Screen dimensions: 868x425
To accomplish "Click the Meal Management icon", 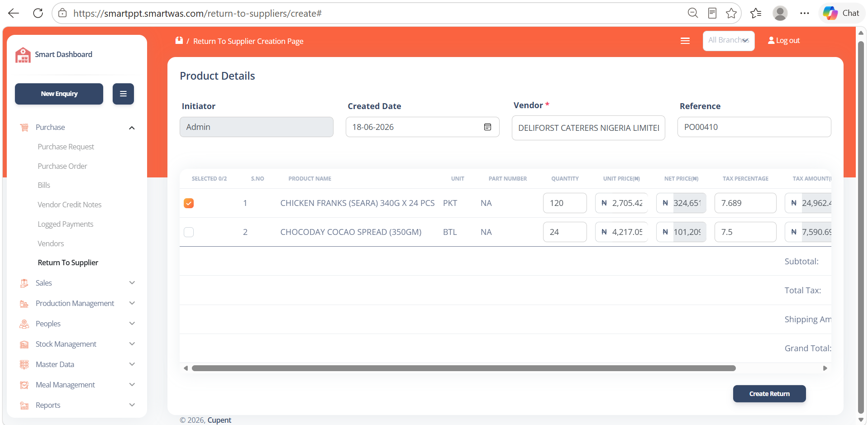I will pos(24,385).
